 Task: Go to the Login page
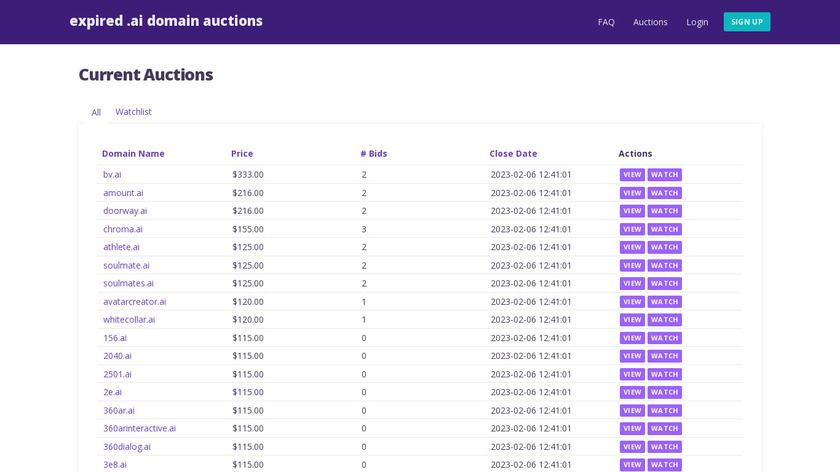coord(697,22)
